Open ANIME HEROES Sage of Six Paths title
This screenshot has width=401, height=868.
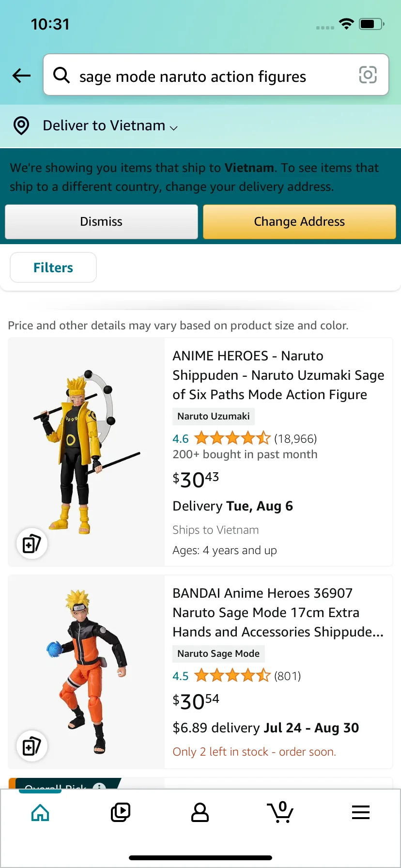(x=278, y=375)
